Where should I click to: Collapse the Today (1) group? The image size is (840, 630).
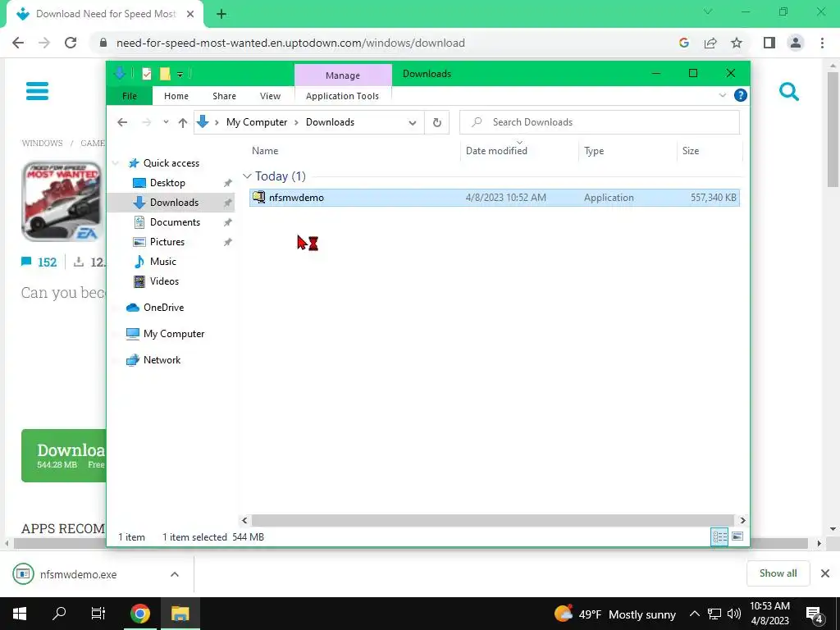tap(247, 176)
